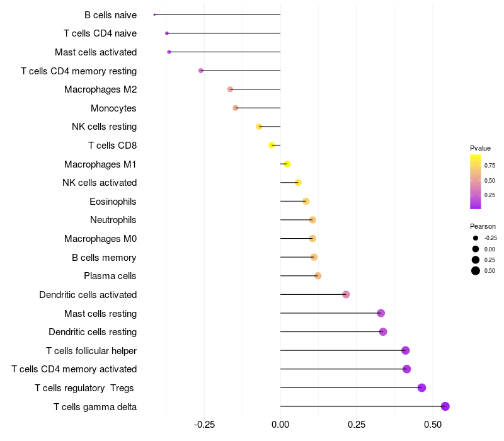Image resolution: width=504 pixels, height=441 pixels.
Task: Click the -0.25 x-axis tick label
Action: tap(203, 427)
